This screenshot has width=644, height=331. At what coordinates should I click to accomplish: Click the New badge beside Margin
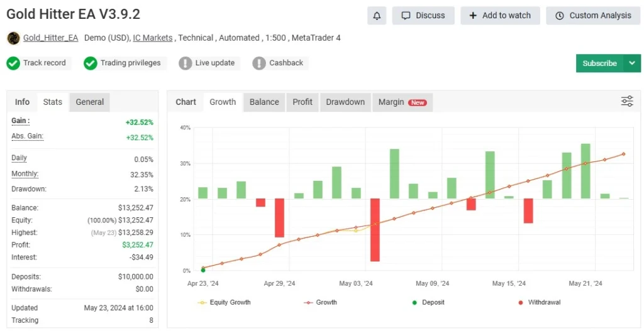click(418, 102)
